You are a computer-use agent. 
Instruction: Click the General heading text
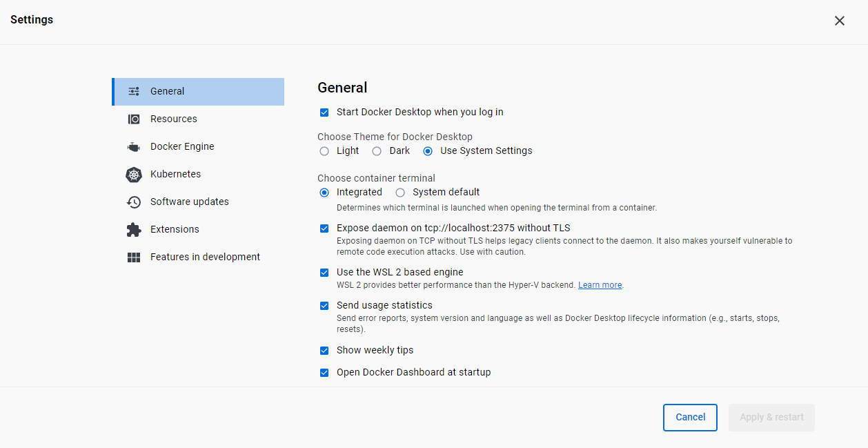[x=342, y=88]
